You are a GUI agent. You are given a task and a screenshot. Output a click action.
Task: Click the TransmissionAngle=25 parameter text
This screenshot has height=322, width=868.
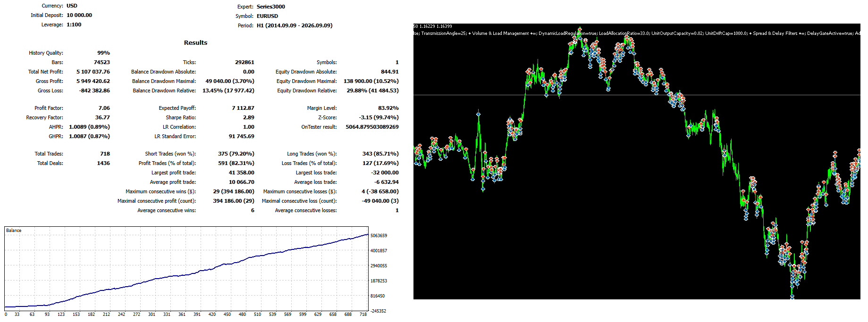point(444,33)
